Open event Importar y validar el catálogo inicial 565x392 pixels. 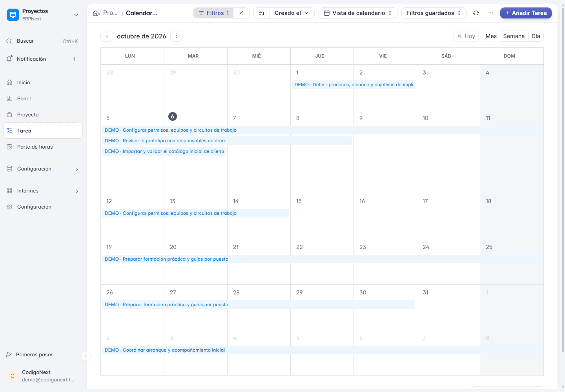coord(164,151)
